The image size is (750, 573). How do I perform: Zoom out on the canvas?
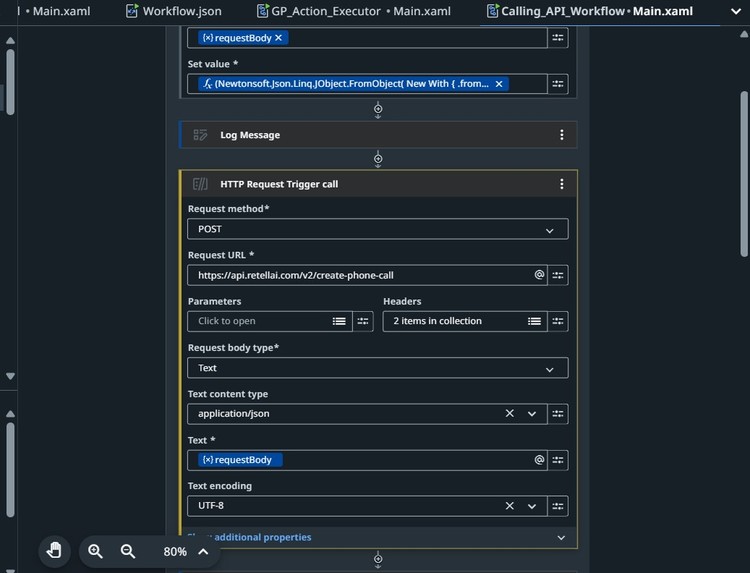(x=128, y=551)
